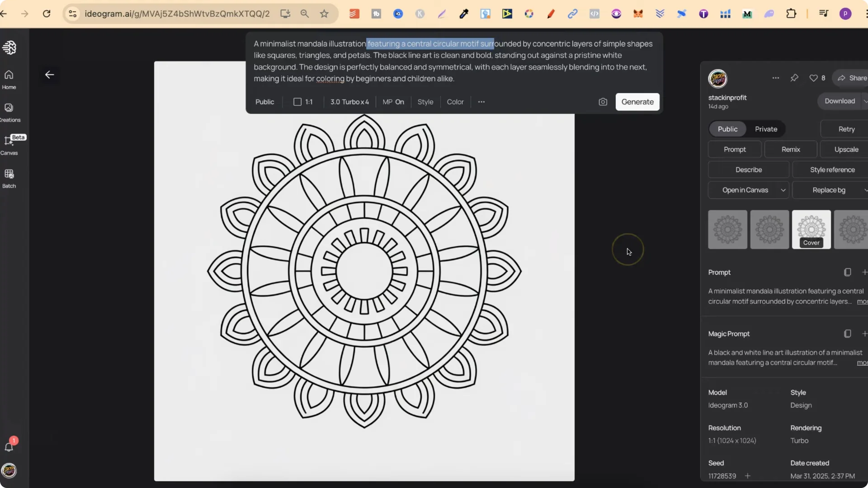Like the image with the heart icon

813,78
